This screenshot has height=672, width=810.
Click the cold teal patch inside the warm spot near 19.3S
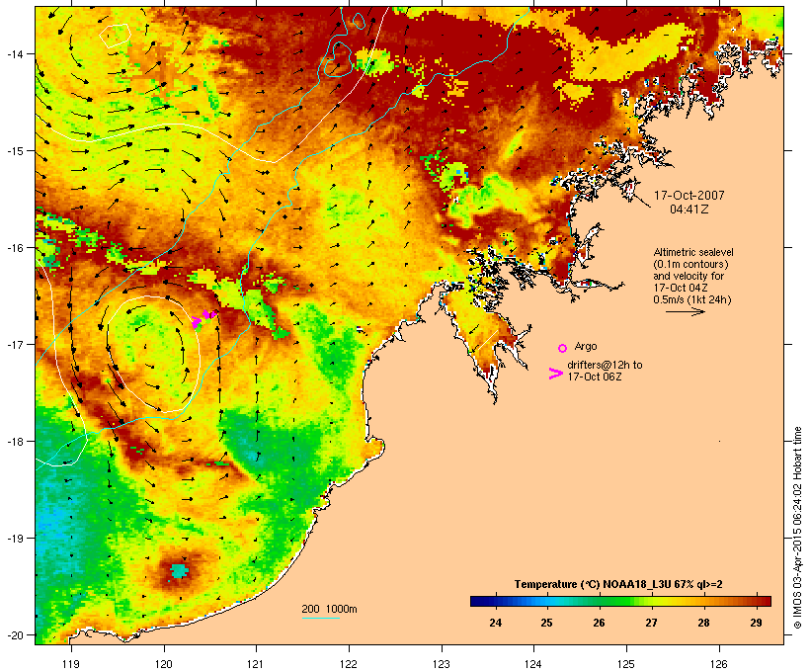coord(179,571)
